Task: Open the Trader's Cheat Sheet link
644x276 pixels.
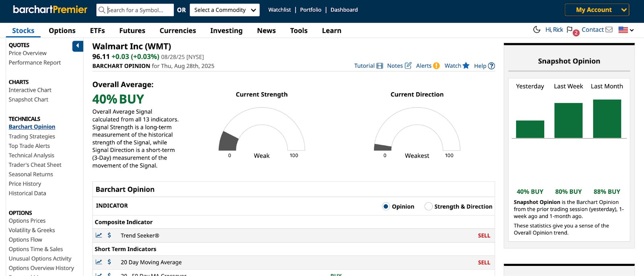Action: point(35,165)
